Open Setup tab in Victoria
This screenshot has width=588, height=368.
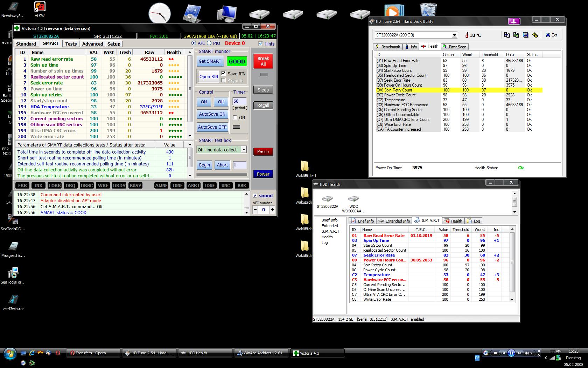coord(114,44)
